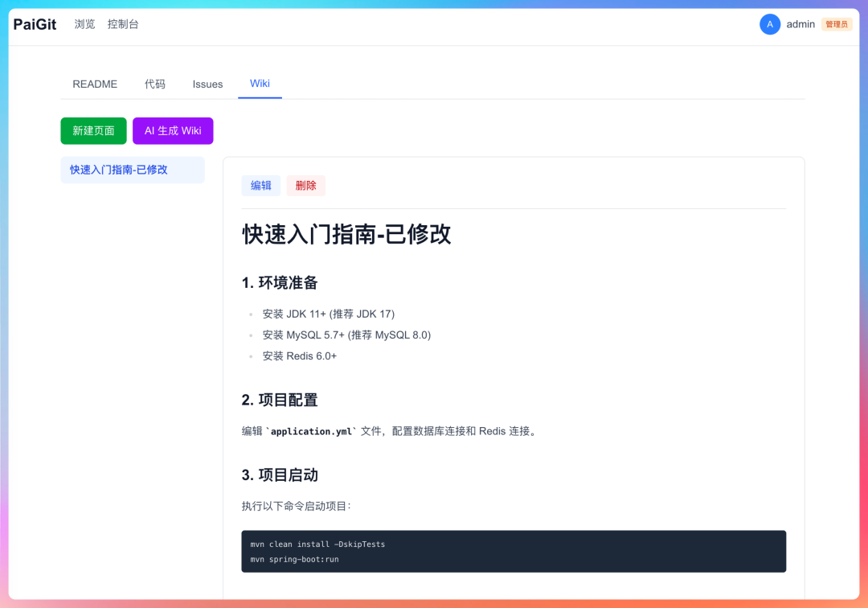
Task: Click the 项目配置 section heading
Action: (280, 400)
